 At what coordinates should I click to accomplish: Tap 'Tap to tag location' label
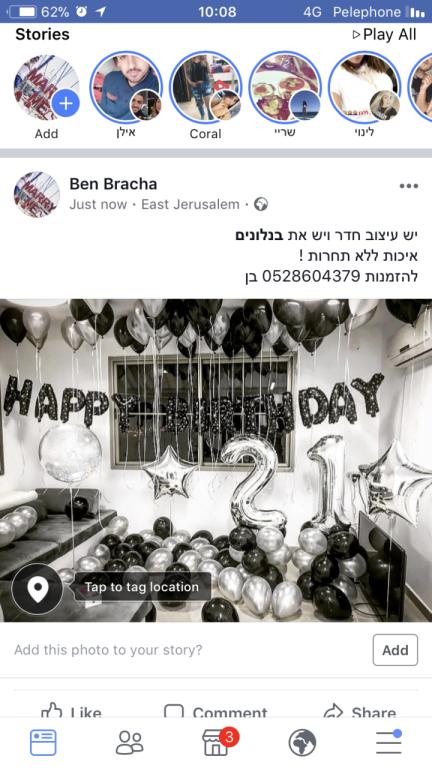pyautogui.click(x=142, y=587)
